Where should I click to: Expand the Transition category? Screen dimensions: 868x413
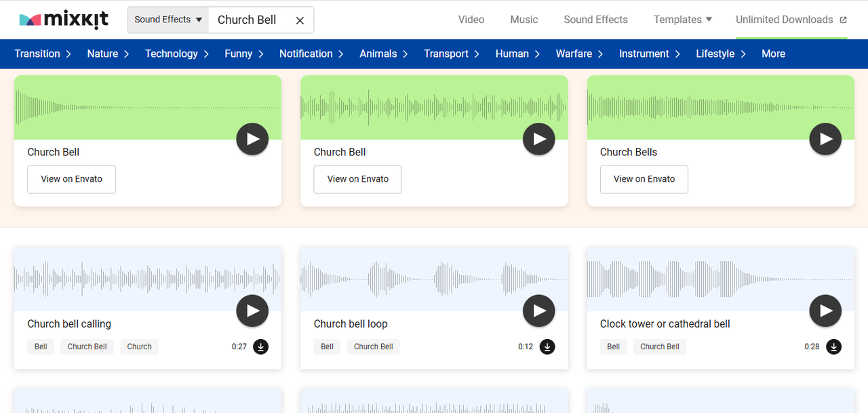[x=43, y=54]
